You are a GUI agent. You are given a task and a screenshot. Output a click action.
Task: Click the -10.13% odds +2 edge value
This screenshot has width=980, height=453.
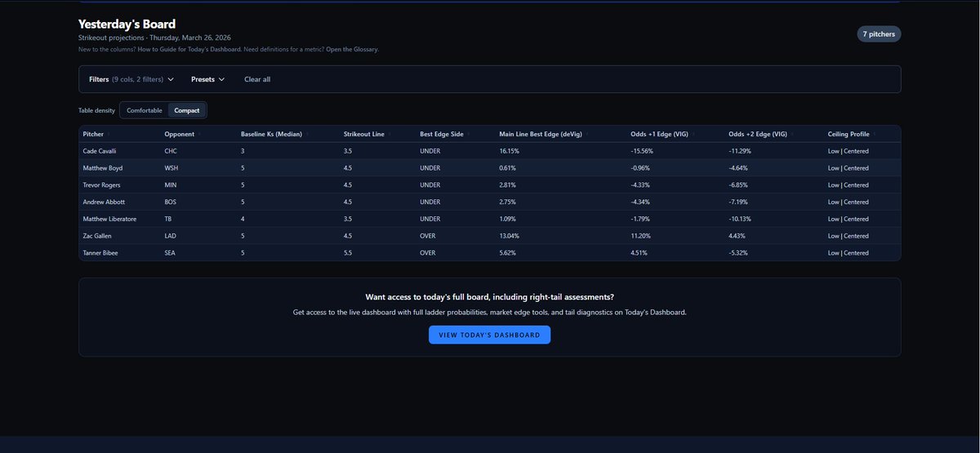coord(741,219)
